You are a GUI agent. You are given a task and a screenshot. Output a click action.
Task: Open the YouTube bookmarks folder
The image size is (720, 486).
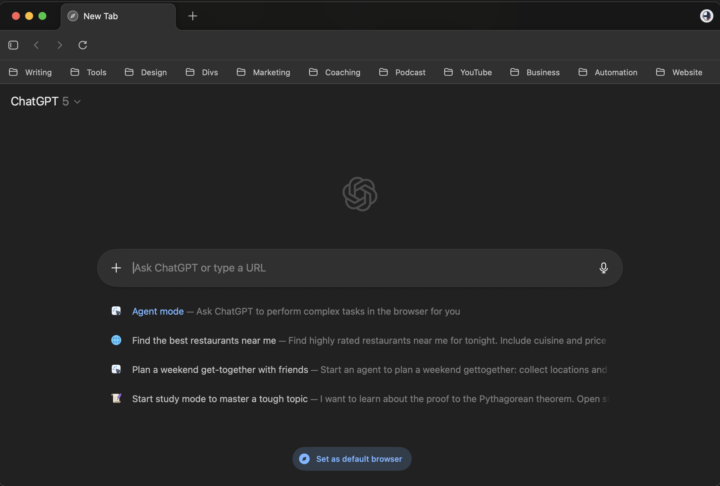(x=468, y=72)
